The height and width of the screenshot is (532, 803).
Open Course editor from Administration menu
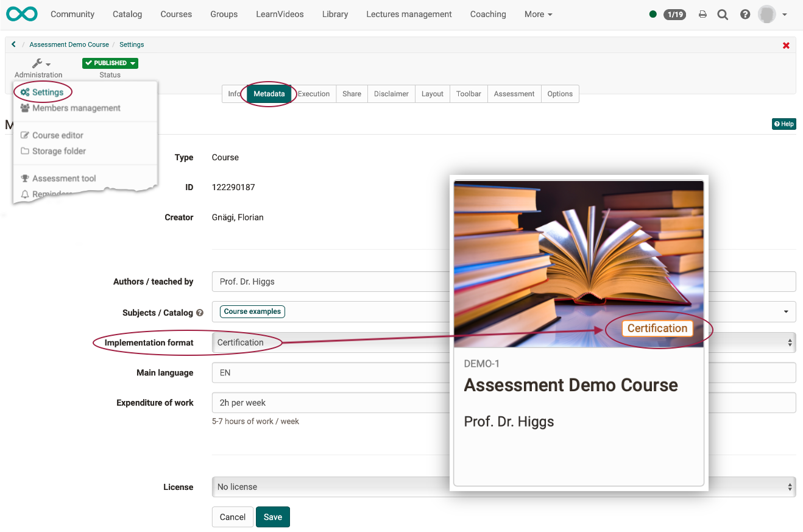(57, 135)
